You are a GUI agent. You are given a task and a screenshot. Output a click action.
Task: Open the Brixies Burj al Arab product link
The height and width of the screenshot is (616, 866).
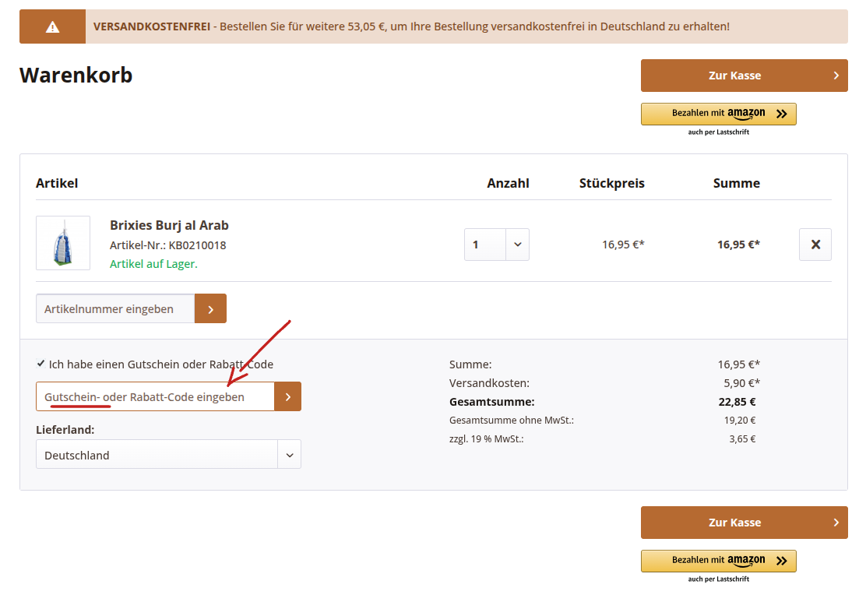click(169, 225)
